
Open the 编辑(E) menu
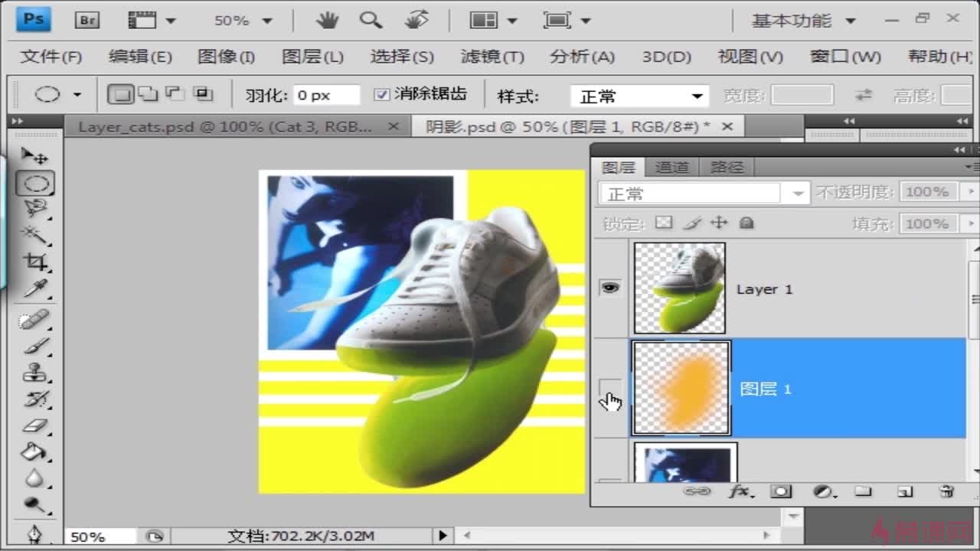pos(140,57)
